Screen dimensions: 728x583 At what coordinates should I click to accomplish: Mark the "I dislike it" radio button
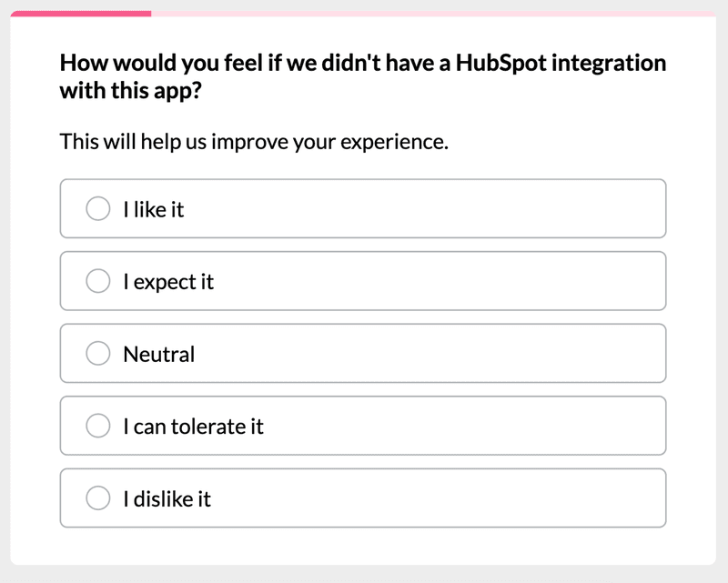[x=97, y=498]
